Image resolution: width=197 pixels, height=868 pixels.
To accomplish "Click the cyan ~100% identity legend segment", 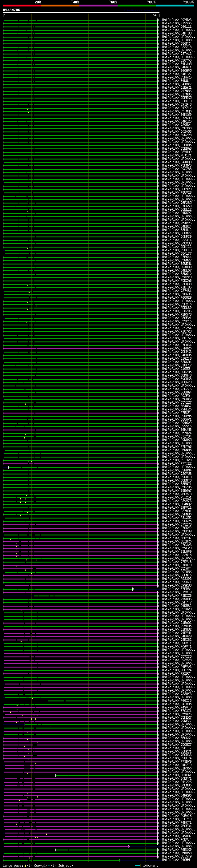I will pyautogui.click(x=175, y=6).
